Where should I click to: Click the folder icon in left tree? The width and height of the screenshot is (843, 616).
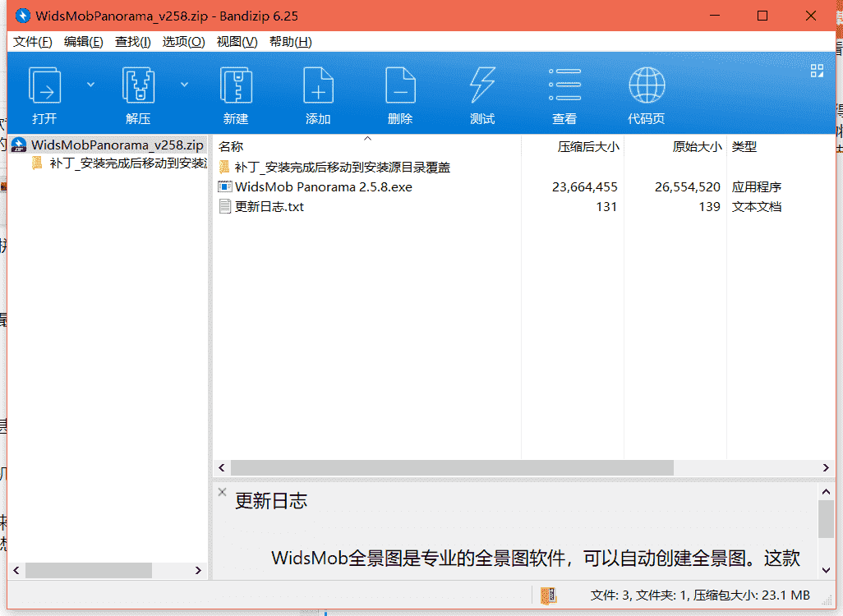pyautogui.click(x=37, y=163)
